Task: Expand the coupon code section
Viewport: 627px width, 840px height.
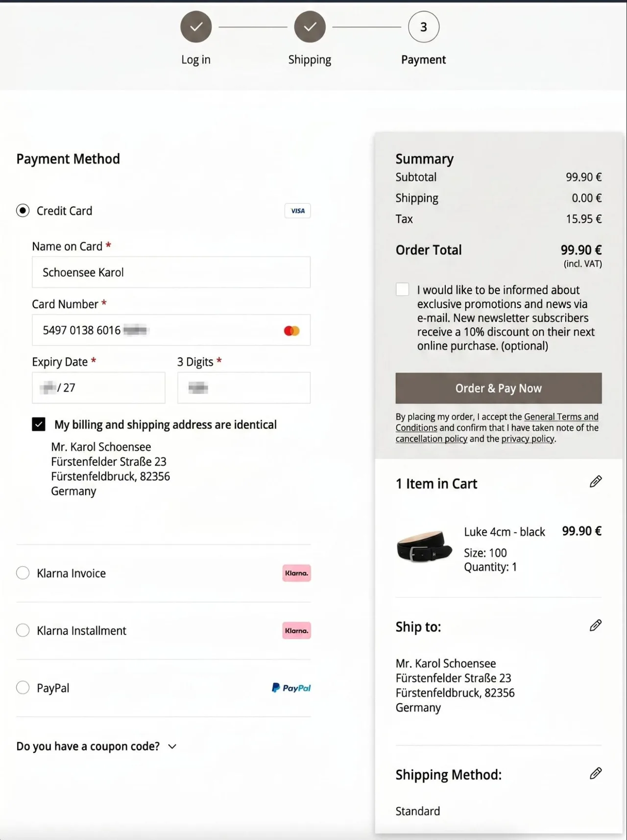Action: [96, 746]
